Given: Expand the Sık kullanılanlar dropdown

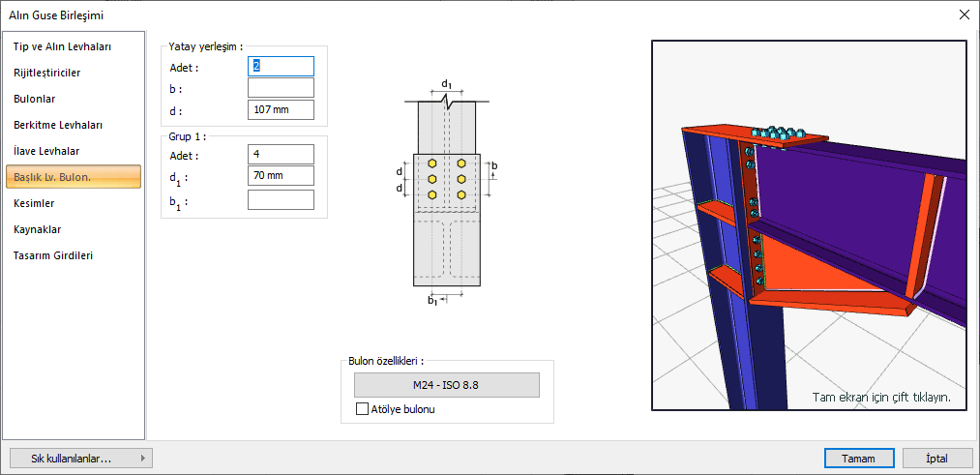Looking at the screenshot, I should tap(80, 459).
